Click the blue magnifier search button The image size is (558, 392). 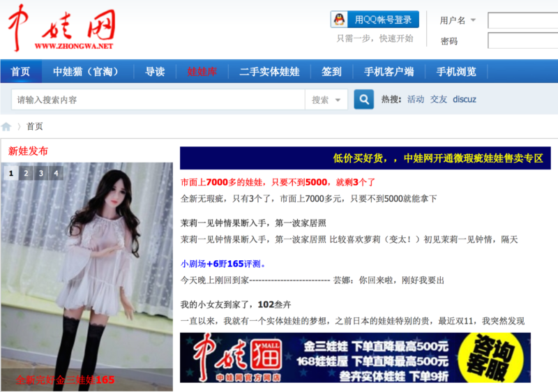pos(363,99)
